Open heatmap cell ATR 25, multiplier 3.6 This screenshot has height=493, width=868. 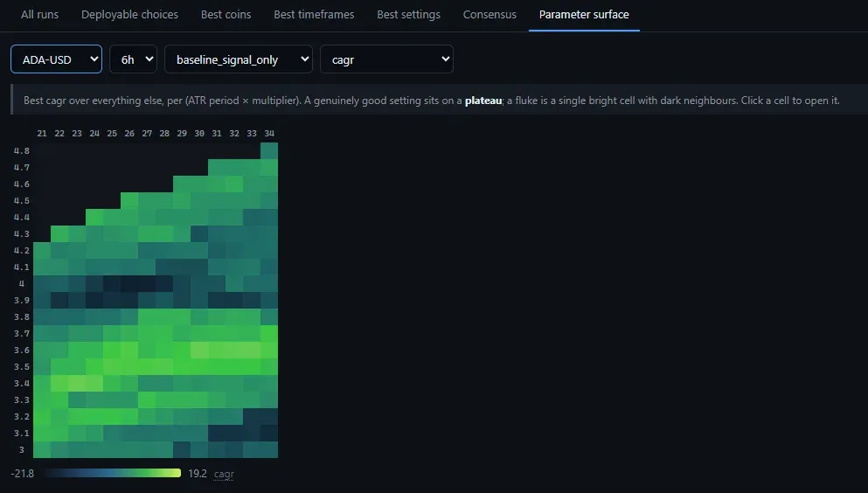pos(112,350)
